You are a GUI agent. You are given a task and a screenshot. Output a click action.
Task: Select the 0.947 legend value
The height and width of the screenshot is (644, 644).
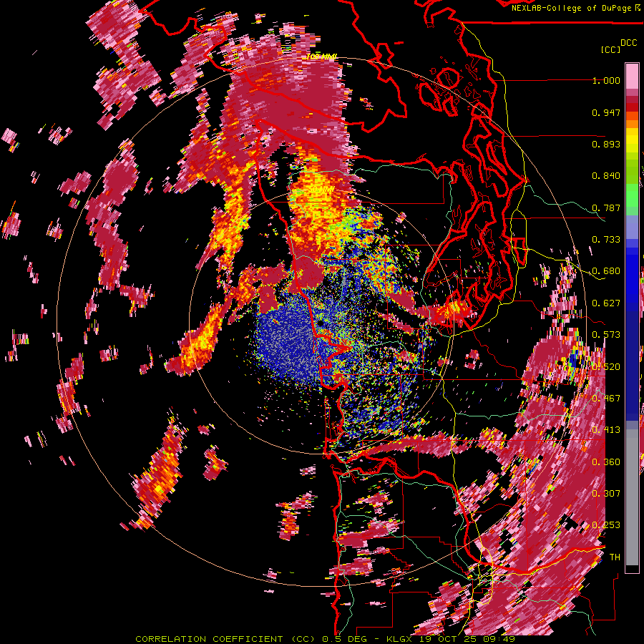tap(606, 112)
